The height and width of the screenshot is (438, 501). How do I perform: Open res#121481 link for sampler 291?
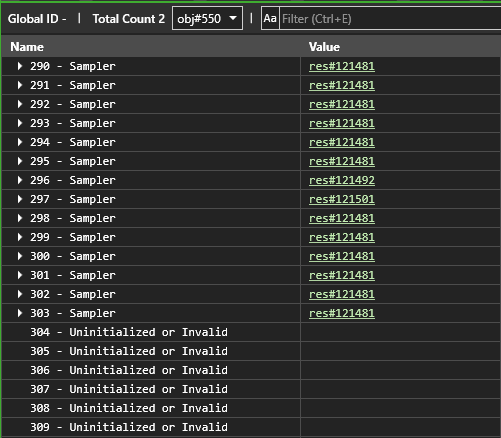(342, 85)
